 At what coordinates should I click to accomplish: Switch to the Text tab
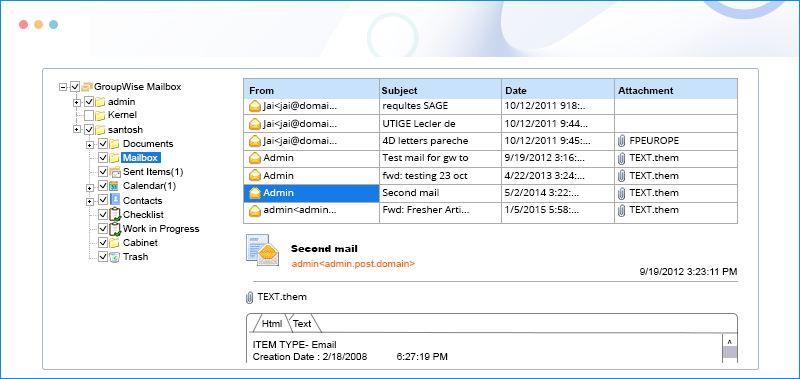tap(303, 323)
